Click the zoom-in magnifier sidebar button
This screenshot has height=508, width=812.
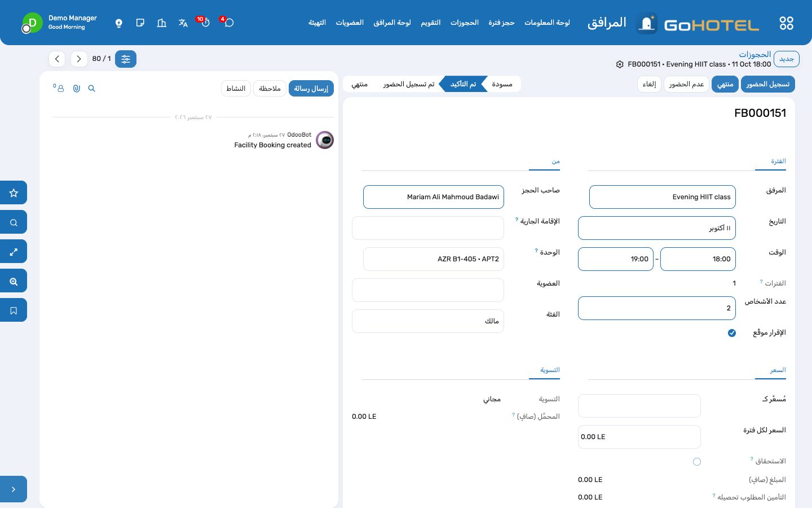pos(14,281)
